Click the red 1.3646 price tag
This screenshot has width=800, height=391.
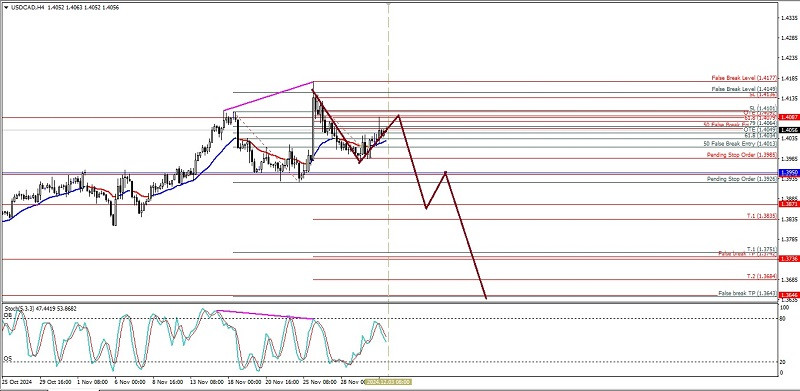pos(789,295)
